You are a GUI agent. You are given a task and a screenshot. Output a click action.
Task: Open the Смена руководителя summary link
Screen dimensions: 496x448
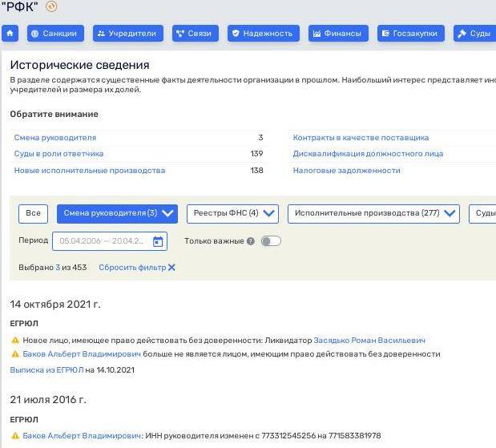click(55, 138)
